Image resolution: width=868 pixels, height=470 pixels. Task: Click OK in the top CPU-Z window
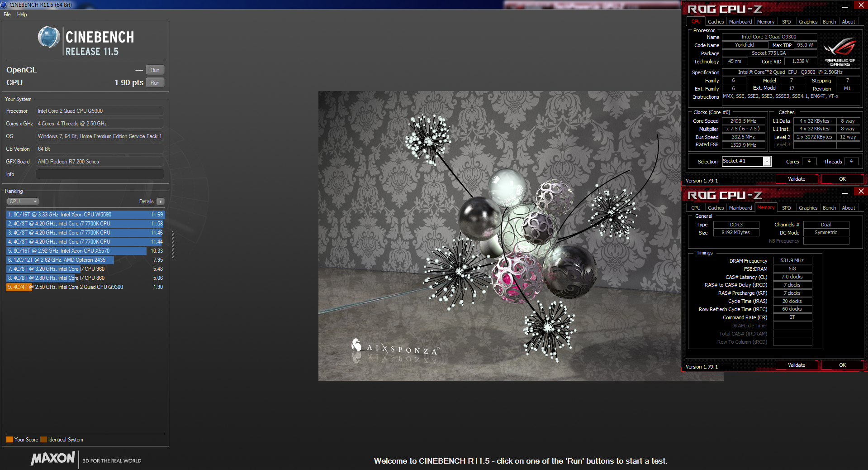coord(842,179)
